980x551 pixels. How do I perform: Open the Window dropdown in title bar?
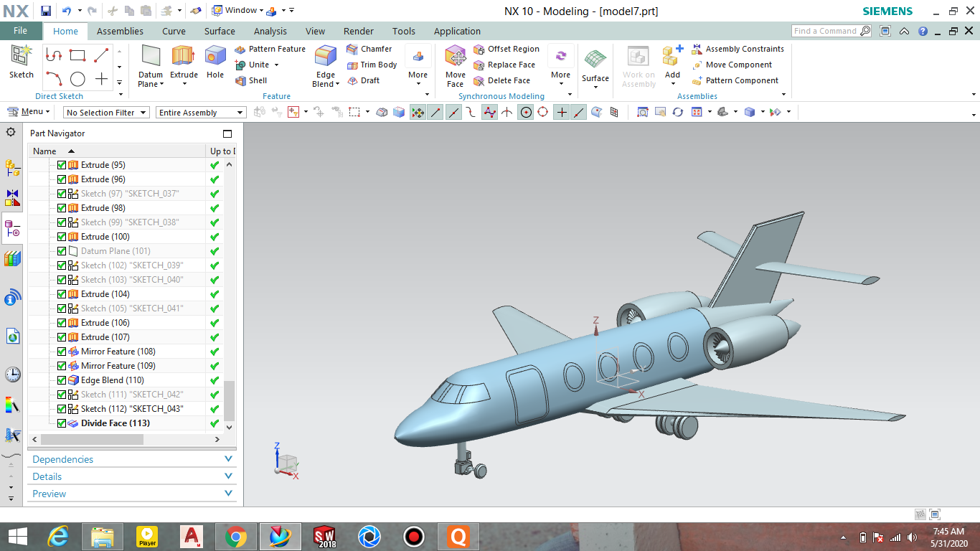point(237,11)
